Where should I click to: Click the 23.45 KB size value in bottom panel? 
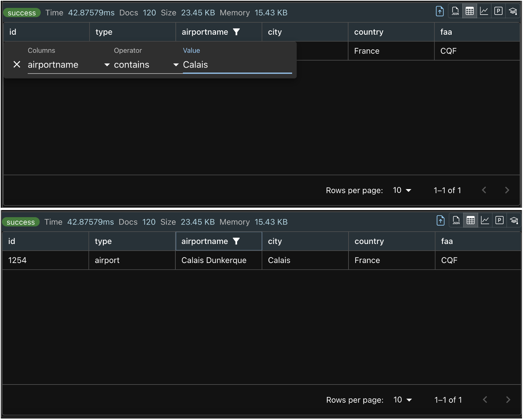198,222
